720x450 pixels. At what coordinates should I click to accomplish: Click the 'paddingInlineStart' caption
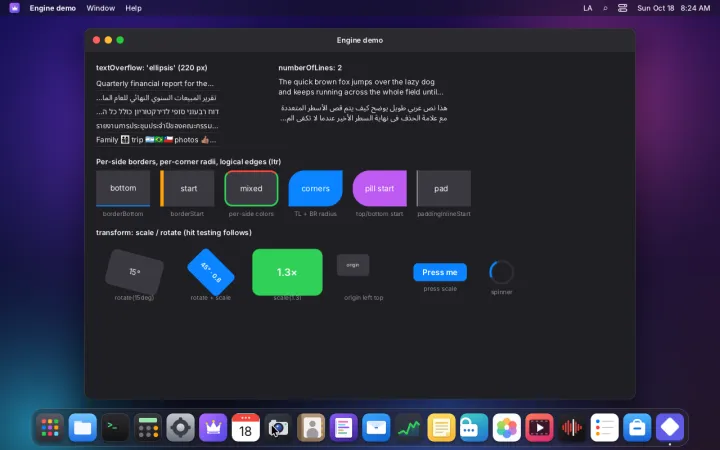pos(444,214)
